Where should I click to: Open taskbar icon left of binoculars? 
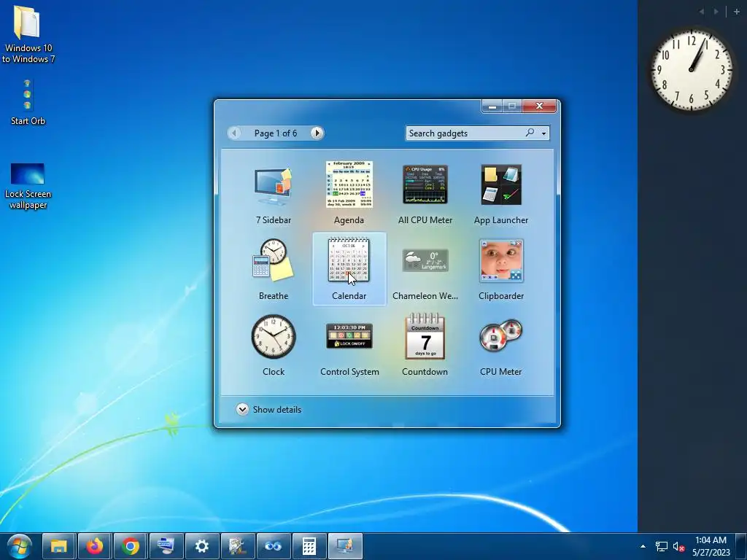(x=237, y=545)
